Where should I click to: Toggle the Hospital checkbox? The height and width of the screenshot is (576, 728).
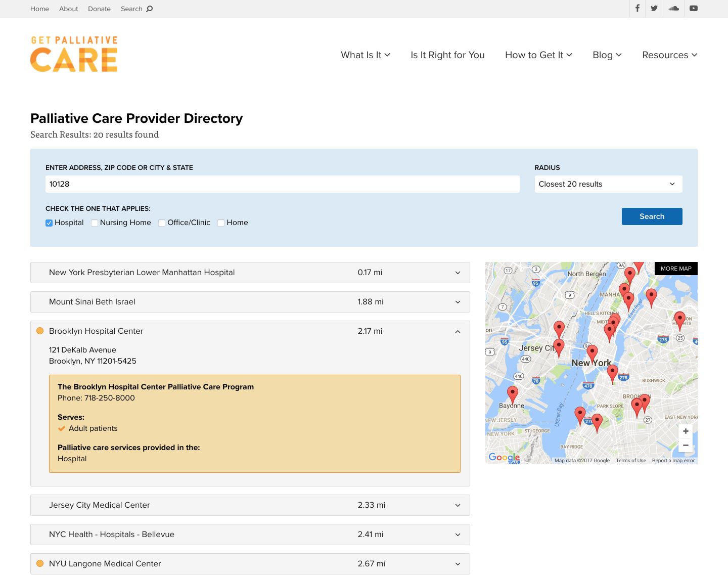click(49, 223)
